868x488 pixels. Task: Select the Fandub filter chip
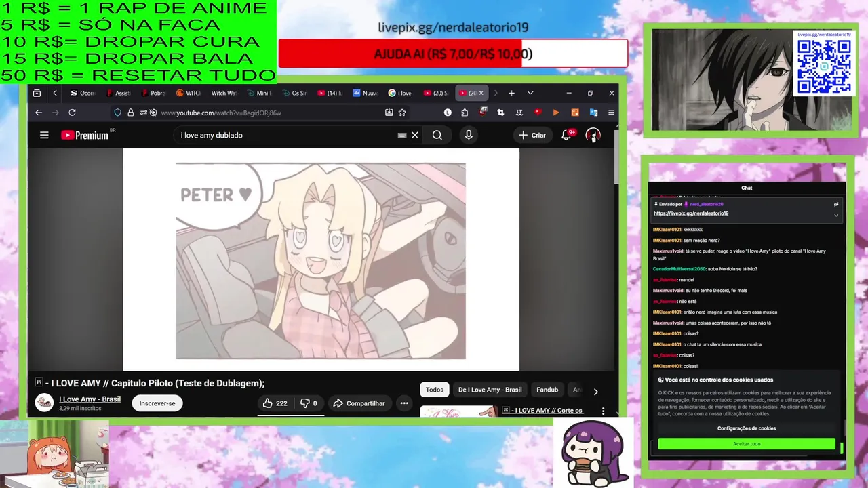[x=547, y=390]
